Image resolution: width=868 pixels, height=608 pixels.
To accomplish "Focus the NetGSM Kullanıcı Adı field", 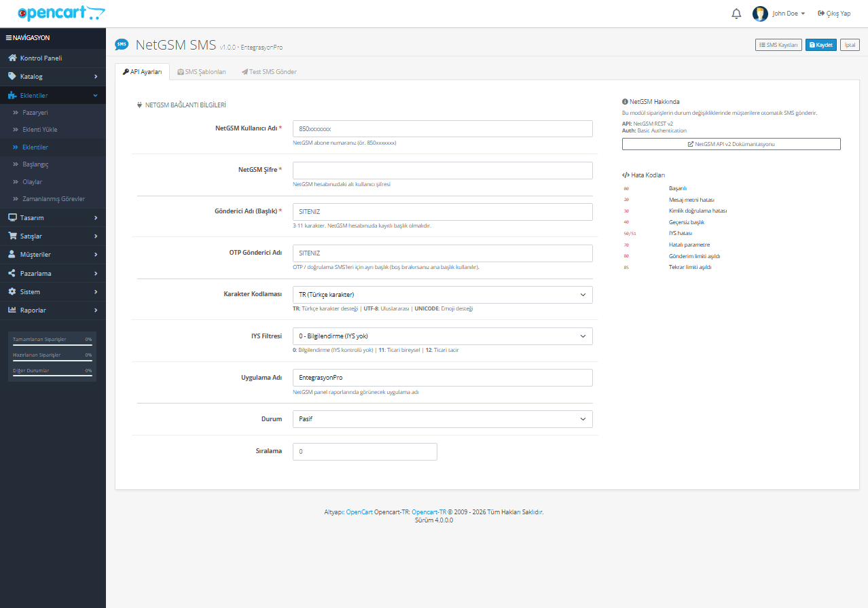I will click(x=443, y=128).
